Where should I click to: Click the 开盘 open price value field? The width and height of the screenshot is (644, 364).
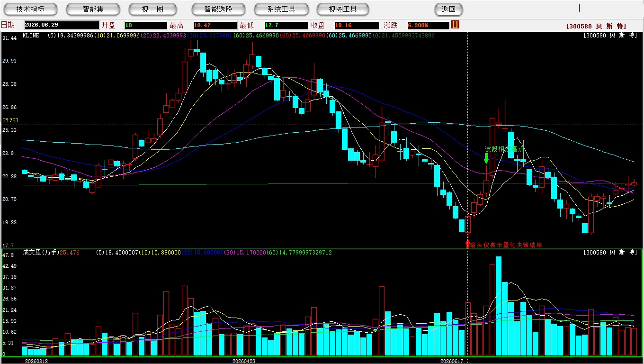(x=146, y=25)
